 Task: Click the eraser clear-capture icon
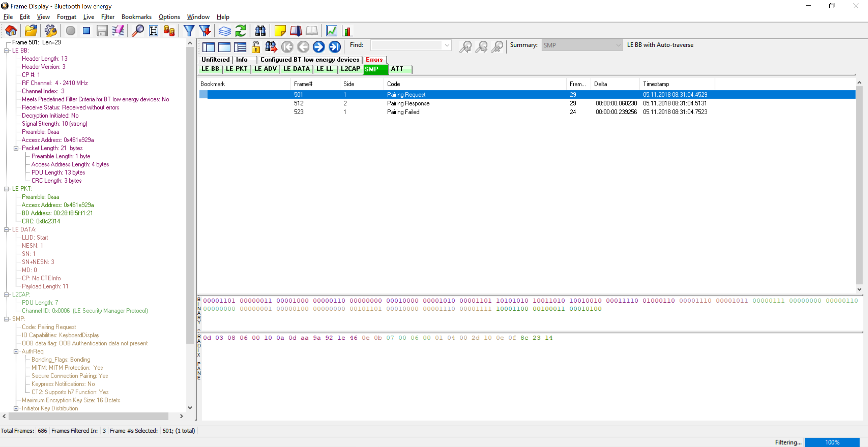(x=118, y=31)
